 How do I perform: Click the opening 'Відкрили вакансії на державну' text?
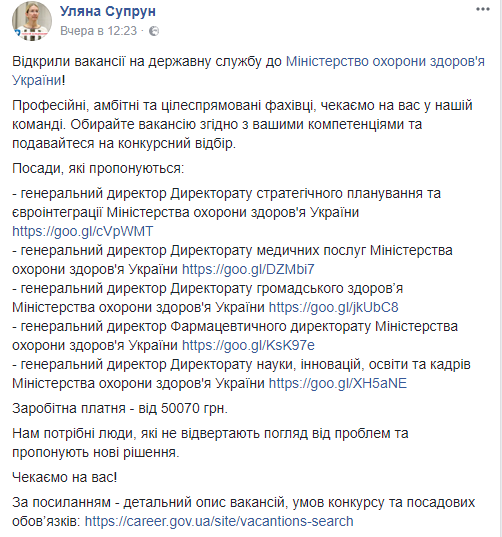[x=147, y=62]
